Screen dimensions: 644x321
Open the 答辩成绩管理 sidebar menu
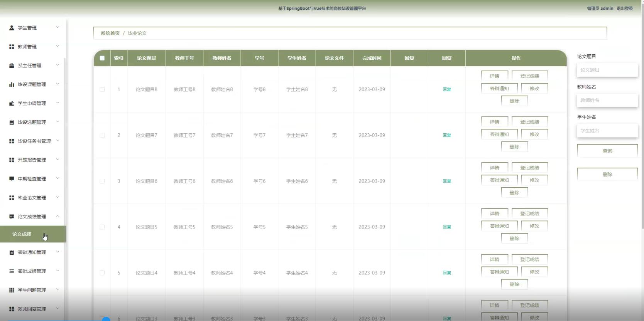click(x=33, y=271)
